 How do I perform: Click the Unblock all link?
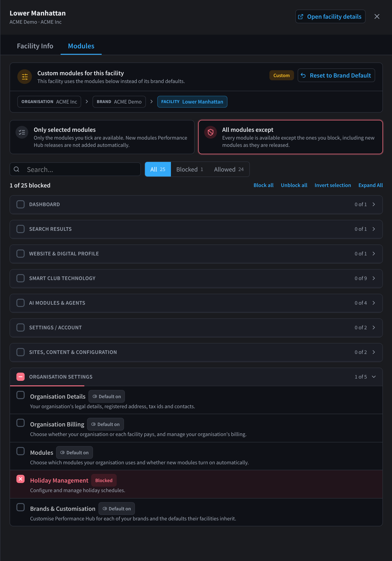point(294,185)
